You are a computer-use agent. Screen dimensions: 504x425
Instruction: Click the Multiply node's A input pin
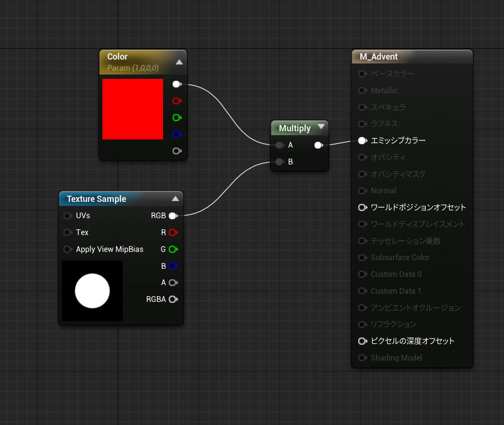click(280, 145)
